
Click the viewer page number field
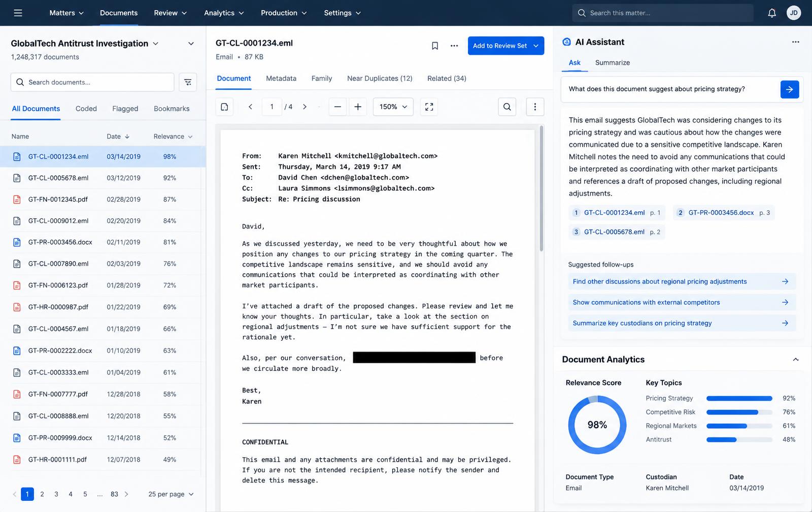272,107
